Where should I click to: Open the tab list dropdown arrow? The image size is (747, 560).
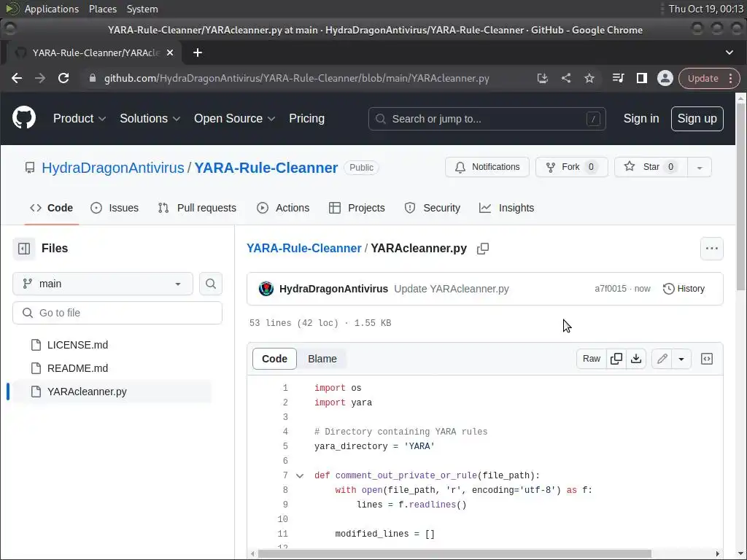coord(729,52)
